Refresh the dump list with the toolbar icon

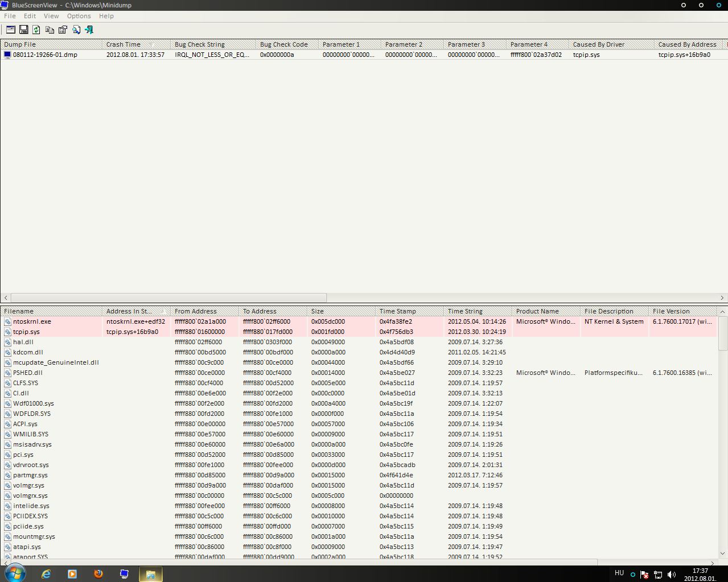click(x=36, y=30)
